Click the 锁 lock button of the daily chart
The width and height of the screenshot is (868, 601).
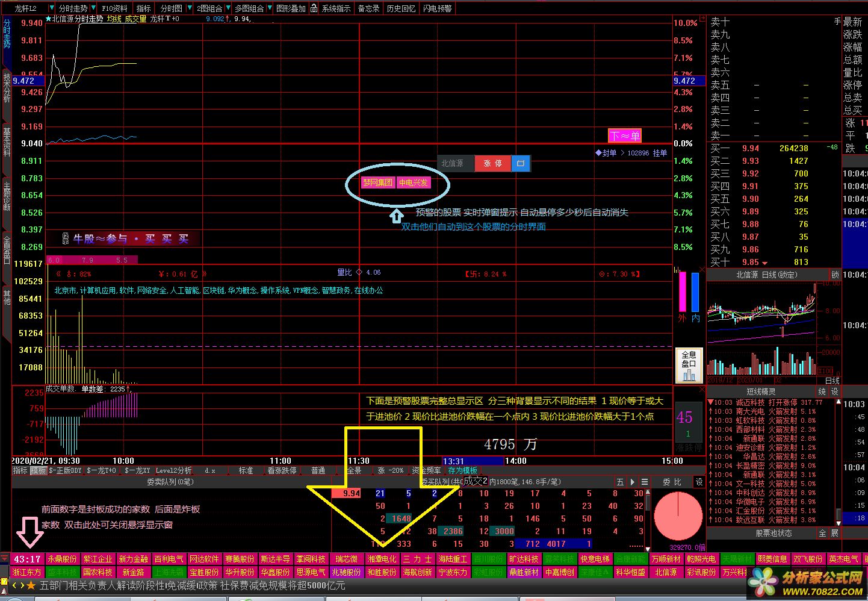[x=835, y=275]
